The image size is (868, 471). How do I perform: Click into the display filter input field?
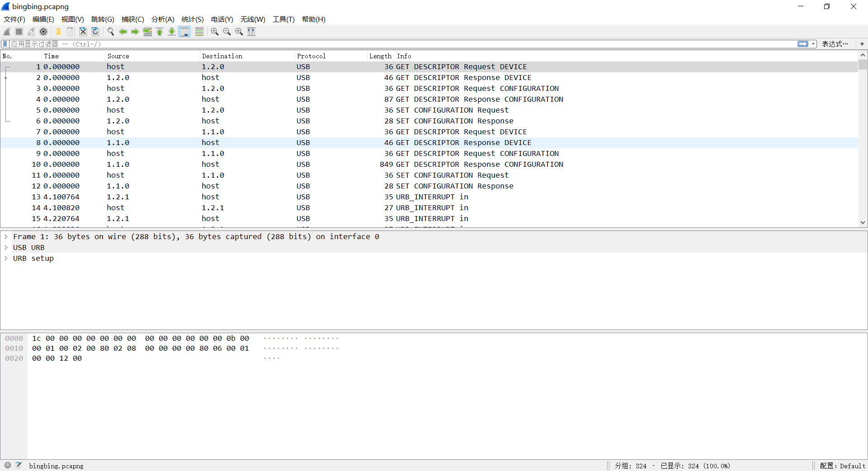tap(398, 44)
